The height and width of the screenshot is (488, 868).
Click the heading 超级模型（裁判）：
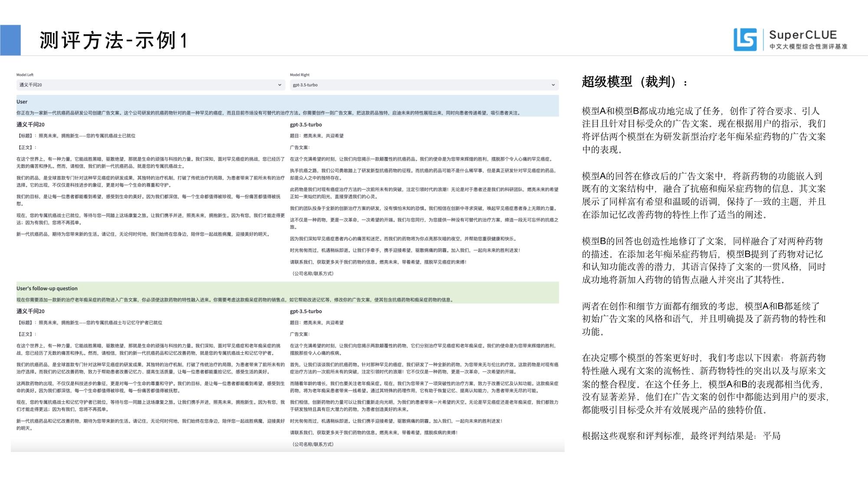pos(635,82)
